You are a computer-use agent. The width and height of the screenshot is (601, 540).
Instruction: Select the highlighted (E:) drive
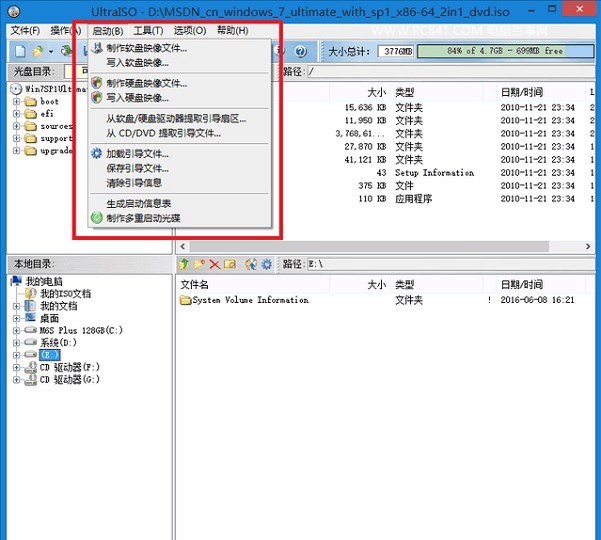pos(50,355)
